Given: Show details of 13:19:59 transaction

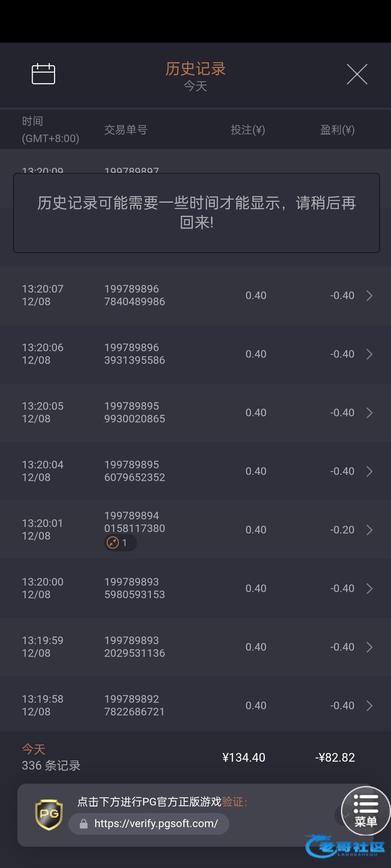Looking at the screenshot, I should coord(369,647).
